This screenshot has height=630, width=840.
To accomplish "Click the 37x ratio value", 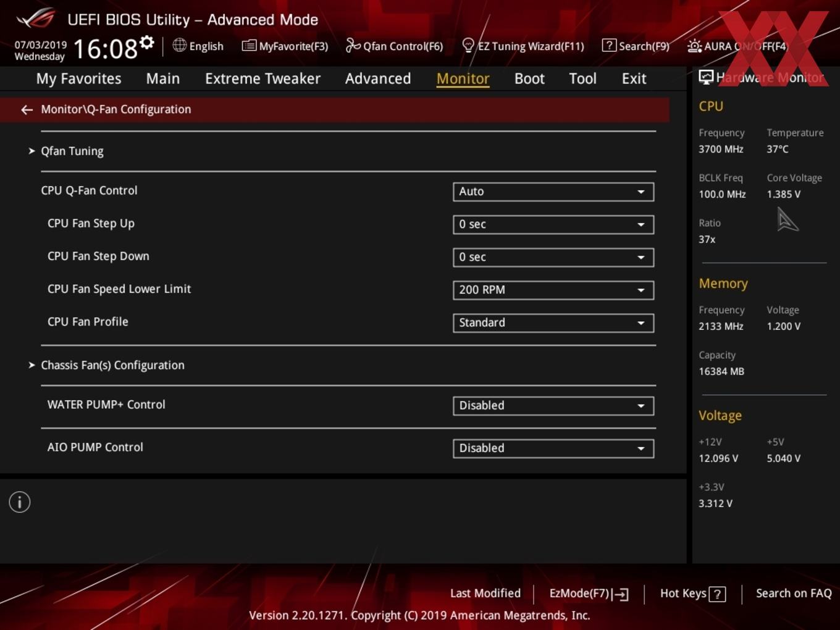I will (707, 239).
